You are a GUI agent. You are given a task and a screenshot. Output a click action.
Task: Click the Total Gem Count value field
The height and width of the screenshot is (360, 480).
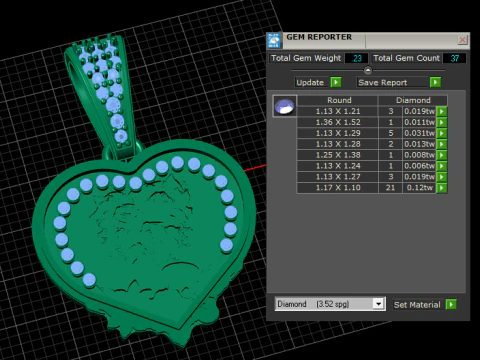point(454,58)
